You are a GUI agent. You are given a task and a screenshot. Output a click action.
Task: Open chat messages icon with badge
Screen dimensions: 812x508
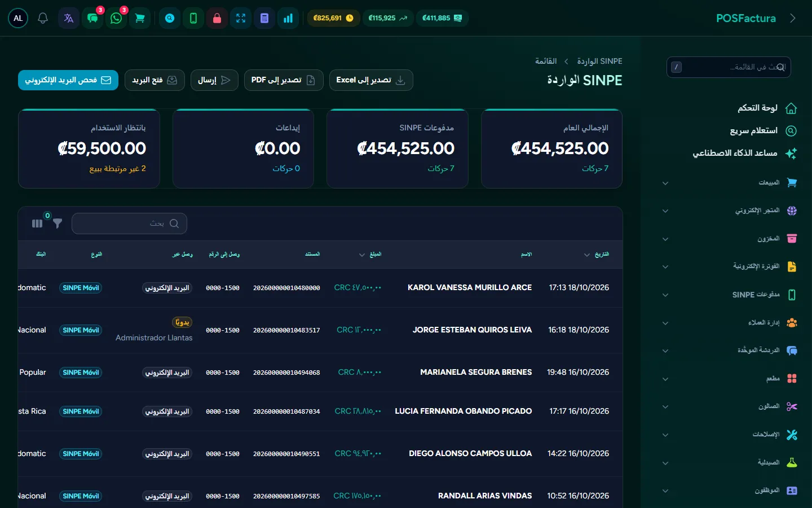pos(92,18)
